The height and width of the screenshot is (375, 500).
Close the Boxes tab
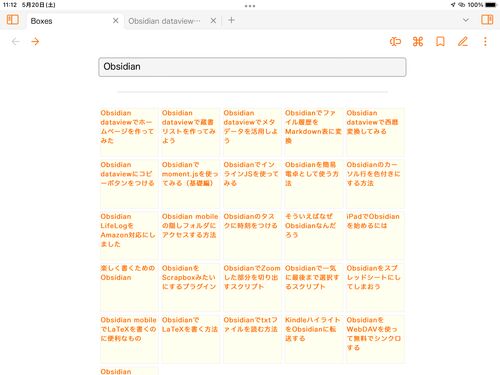(116, 21)
